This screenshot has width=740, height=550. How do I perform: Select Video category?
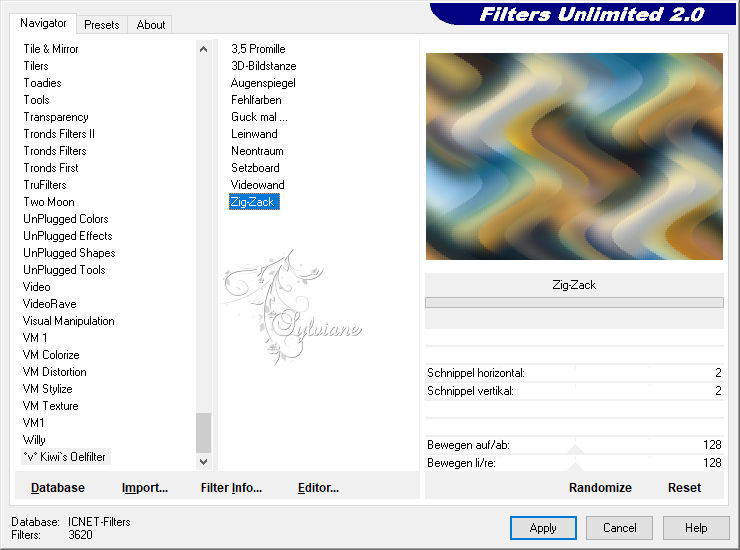pos(36,287)
